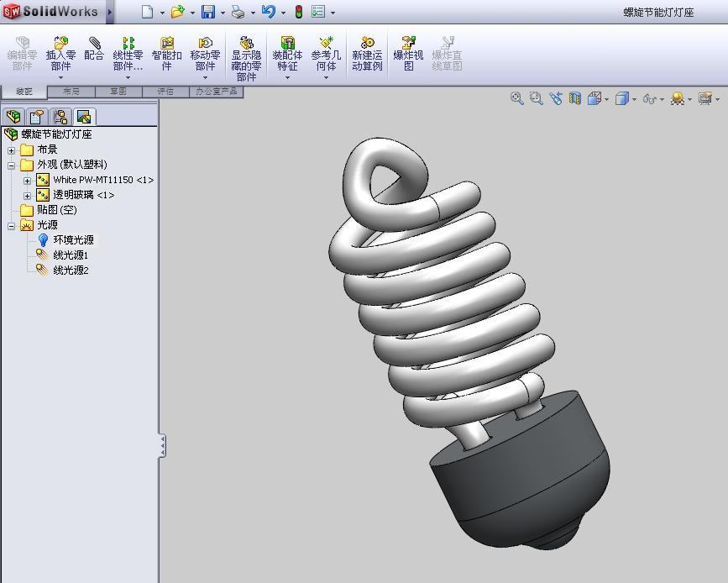Expand SolidWorks menu arrow beside the logo

[x=109, y=12]
